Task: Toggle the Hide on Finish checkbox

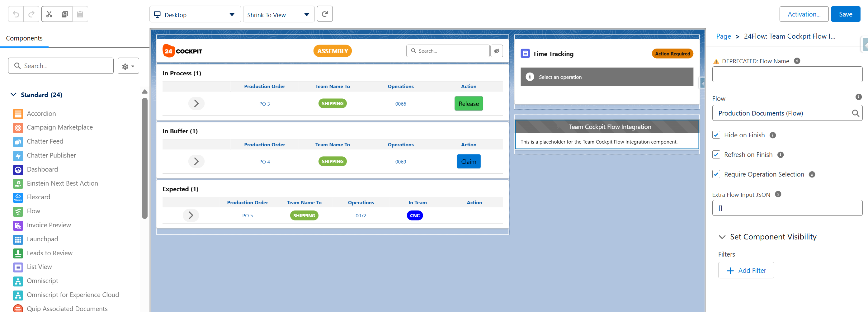Action: [x=716, y=135]
